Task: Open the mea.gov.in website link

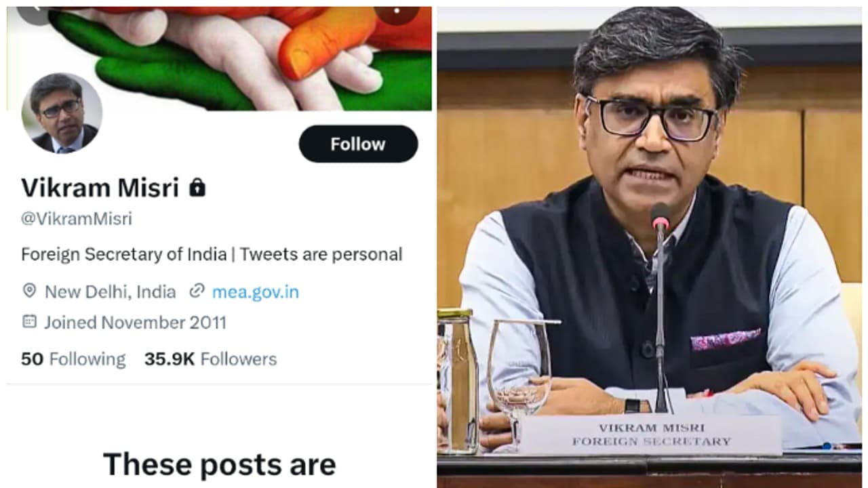Action: tap(255, 292)
